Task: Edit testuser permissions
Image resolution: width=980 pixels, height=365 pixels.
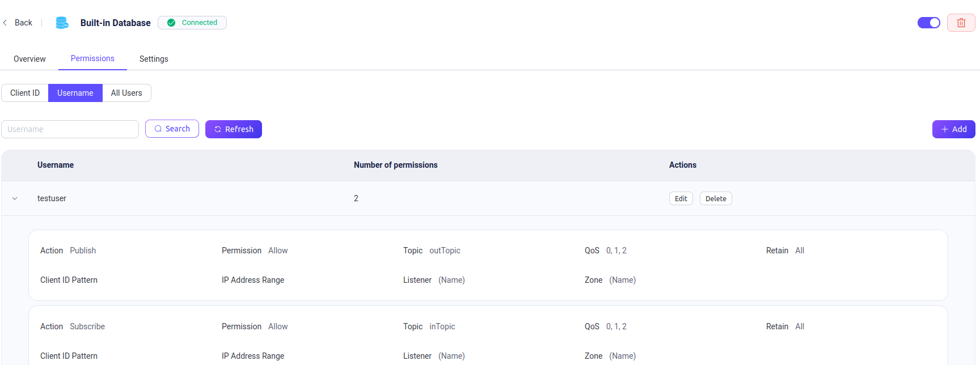Action: (x=681, y=198)
